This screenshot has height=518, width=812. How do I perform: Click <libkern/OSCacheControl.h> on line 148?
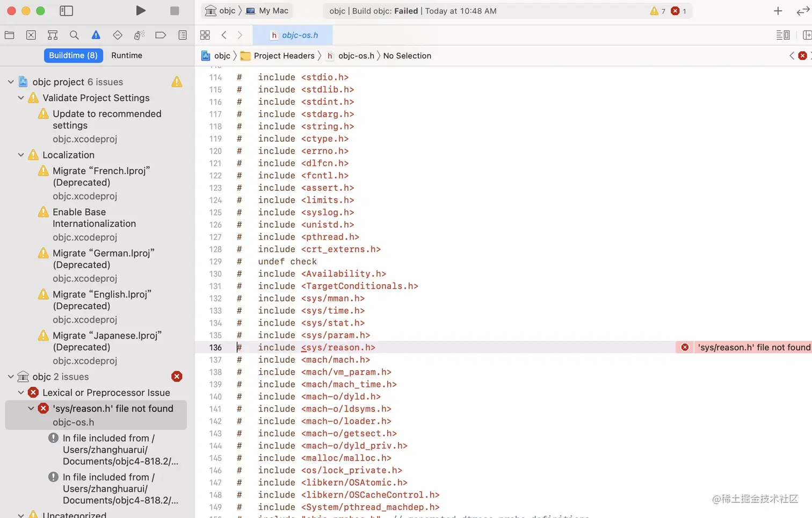[371, 495]
